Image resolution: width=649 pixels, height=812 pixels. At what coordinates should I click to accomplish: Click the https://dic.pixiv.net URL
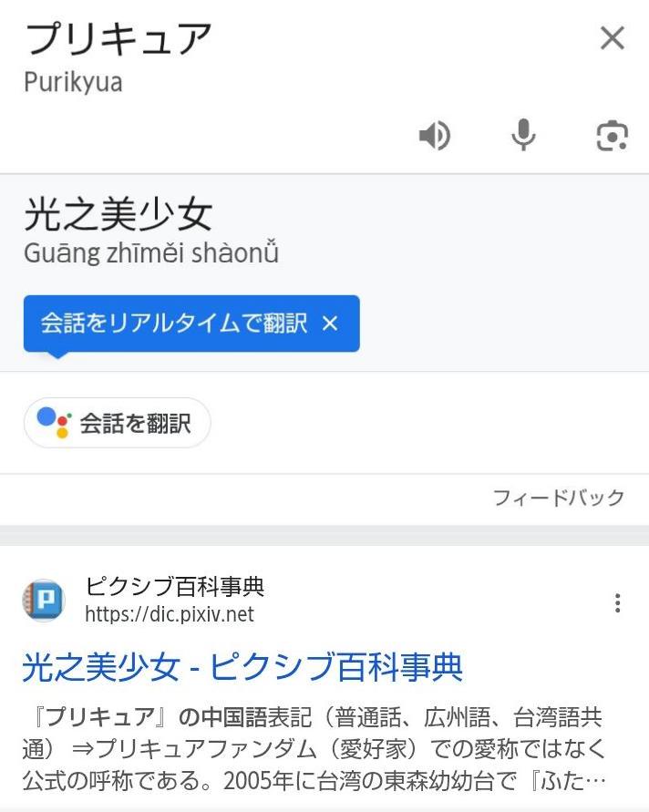point(170,614)
